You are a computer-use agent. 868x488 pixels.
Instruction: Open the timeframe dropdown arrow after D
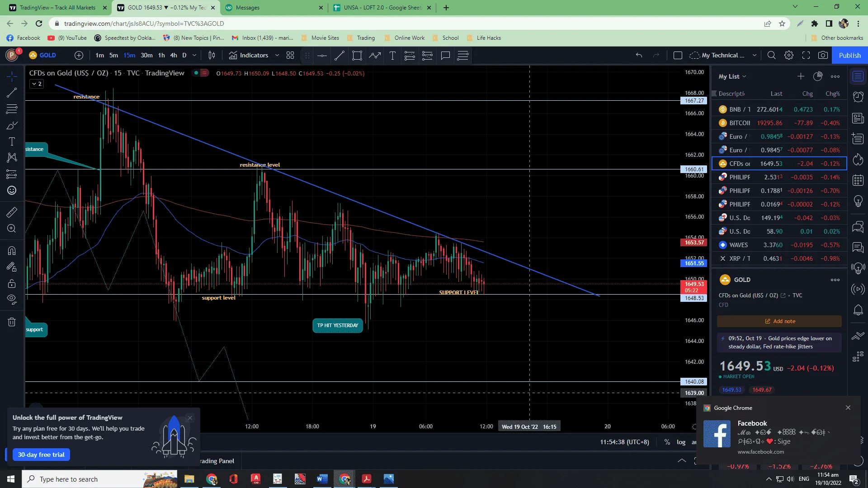tap(194, 55)
